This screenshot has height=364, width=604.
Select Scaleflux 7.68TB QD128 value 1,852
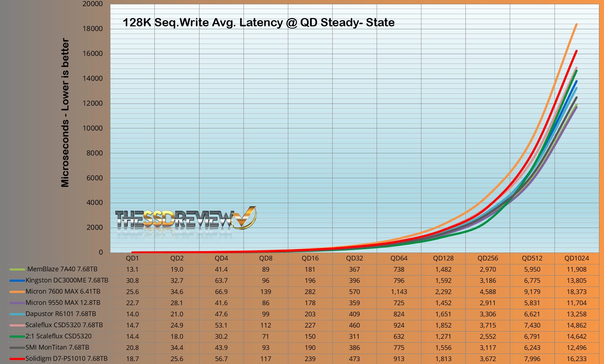tap(443, 325)
